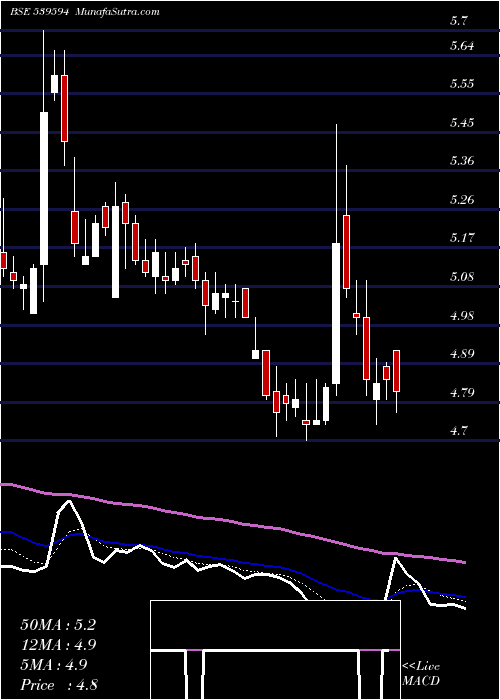Screen dimensions: 500x700
Task: Click the 5.55 price axis label
Action: coord(462,83)
